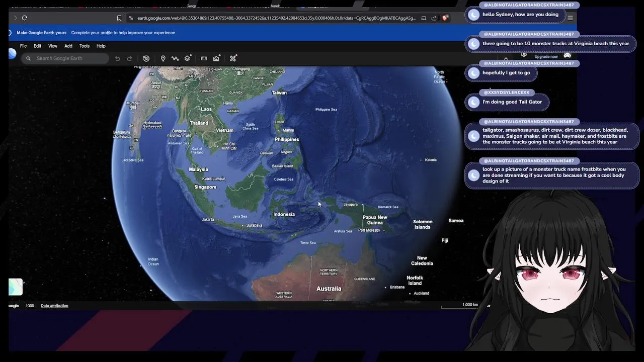Click the Taiwan label on the globe
Viewport: 644px width, 362px height.
pos(279,93)
